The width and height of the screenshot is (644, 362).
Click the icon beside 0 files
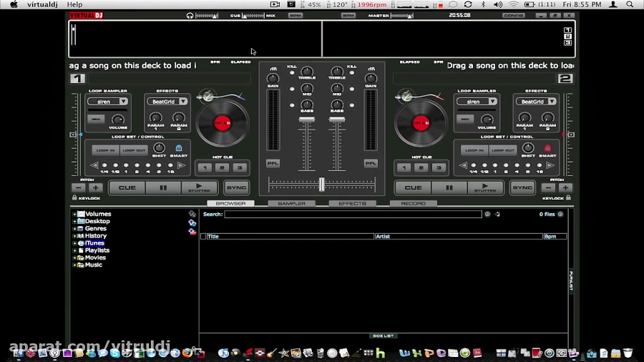click(x=560, y=214)
